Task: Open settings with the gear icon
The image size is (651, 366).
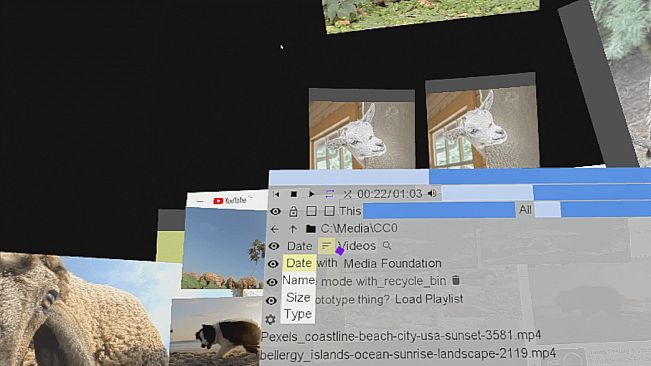Action: pos(270,320)
